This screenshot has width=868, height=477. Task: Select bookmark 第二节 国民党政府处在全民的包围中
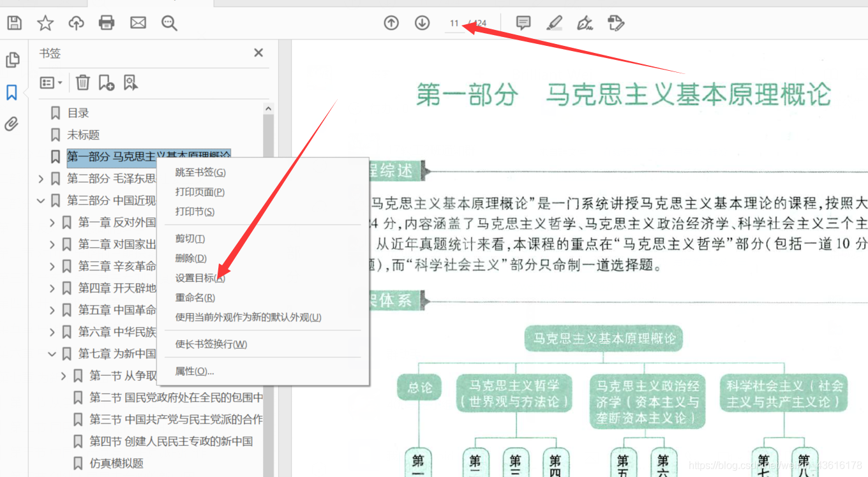[176, 397]
